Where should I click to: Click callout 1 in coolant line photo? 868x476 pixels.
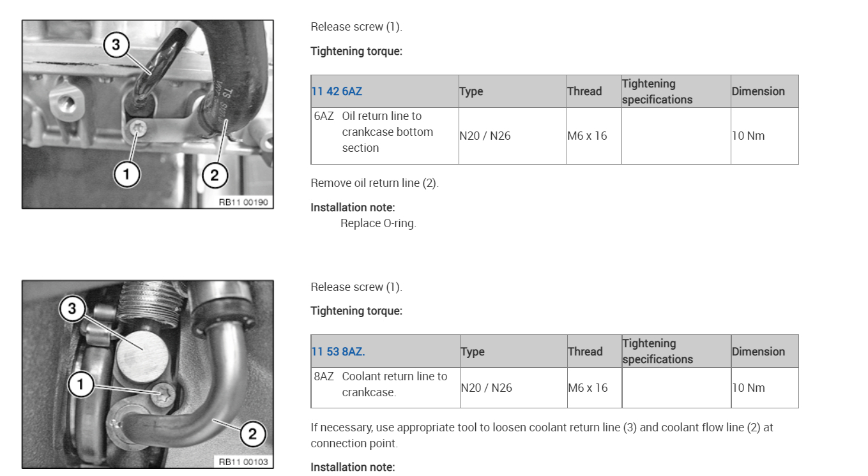[81, 384]
